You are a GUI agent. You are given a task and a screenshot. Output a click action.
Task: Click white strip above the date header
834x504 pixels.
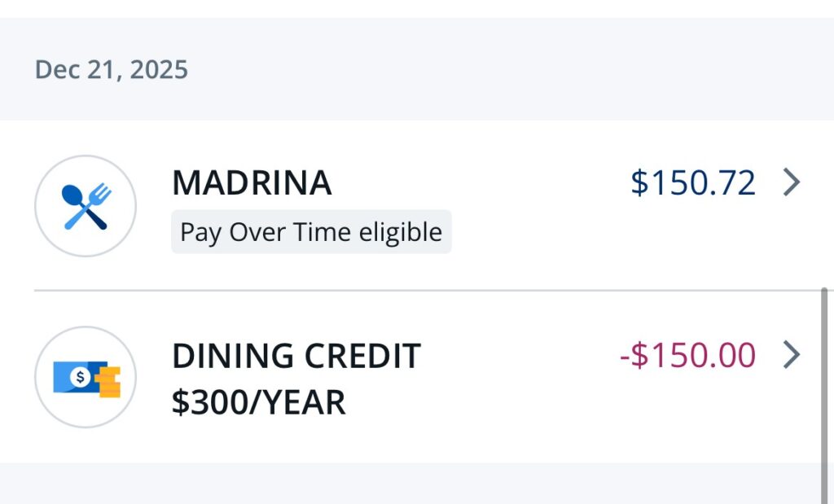(x=407, y=8)
